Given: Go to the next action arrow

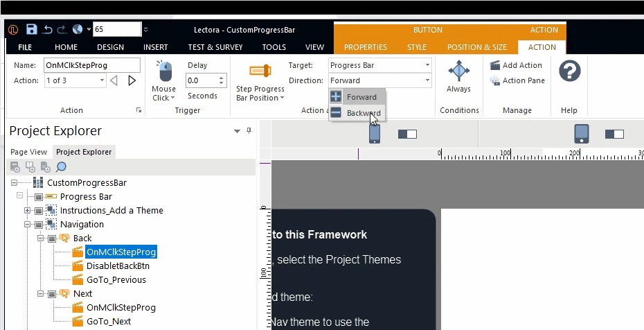Looking at the screenshot, I should (132, 80).
